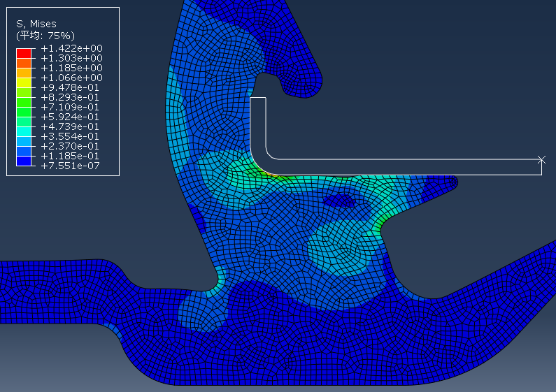556x392 pixels.
Task: Click the '(平均: 75%)' averaging label
Action: pyautogui.click(x=45, y=36)
